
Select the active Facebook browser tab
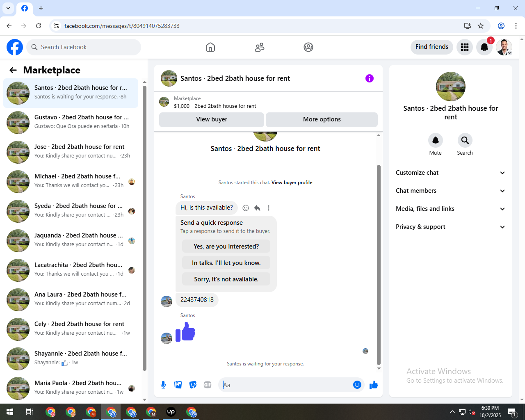[x=25, y=8]
